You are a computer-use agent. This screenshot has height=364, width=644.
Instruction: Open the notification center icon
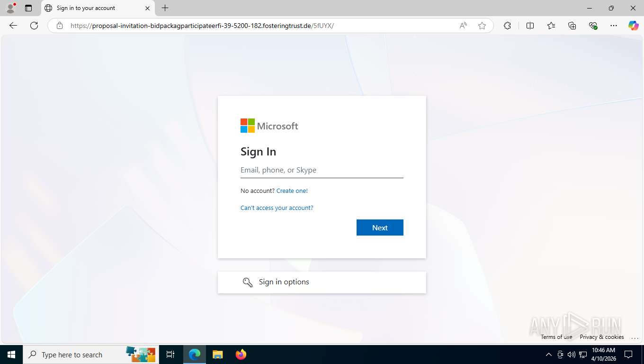coord(628,355)
